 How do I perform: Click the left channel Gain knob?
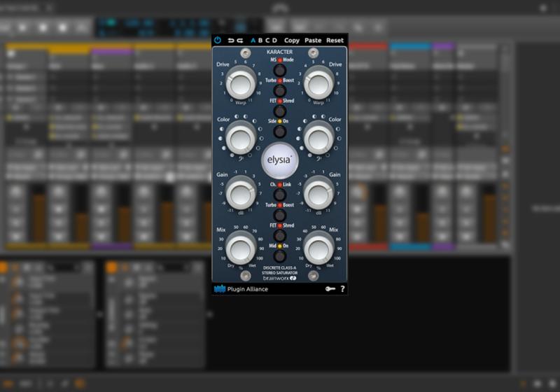click(241, 194)
